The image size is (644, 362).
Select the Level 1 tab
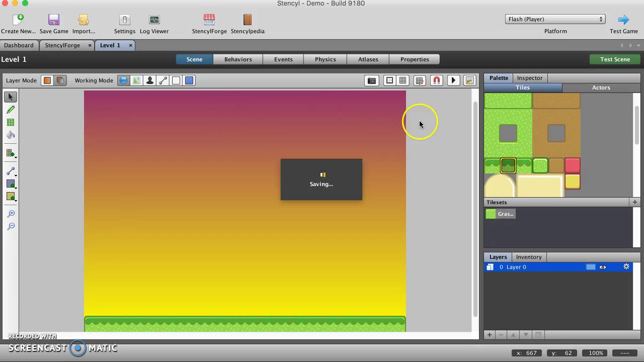pyautogui.click(x=110, y=45)
